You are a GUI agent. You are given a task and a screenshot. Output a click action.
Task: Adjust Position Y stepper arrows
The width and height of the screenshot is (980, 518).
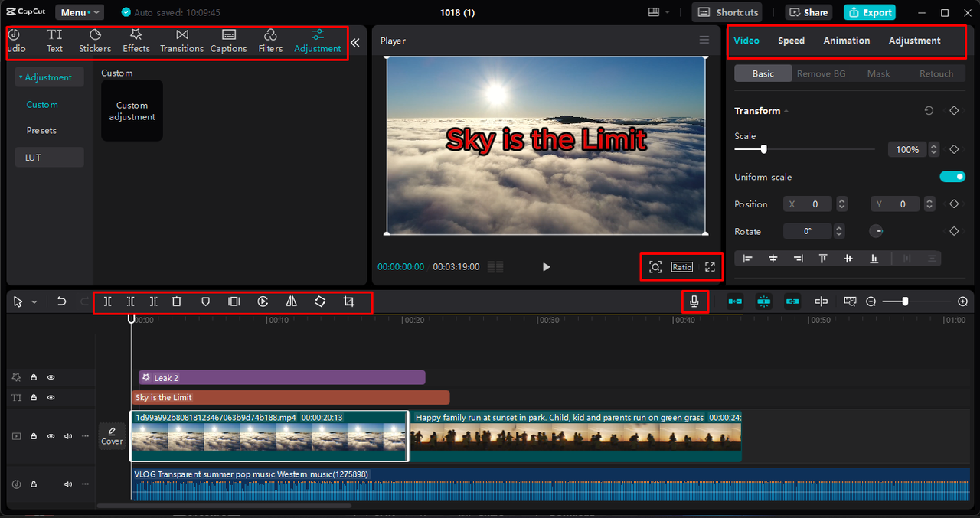929,204
